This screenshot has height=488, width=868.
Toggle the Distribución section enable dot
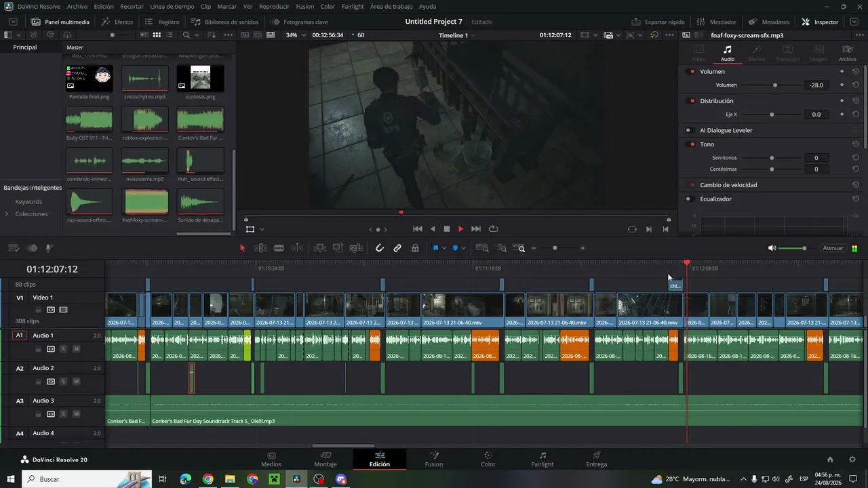point(692,101)
